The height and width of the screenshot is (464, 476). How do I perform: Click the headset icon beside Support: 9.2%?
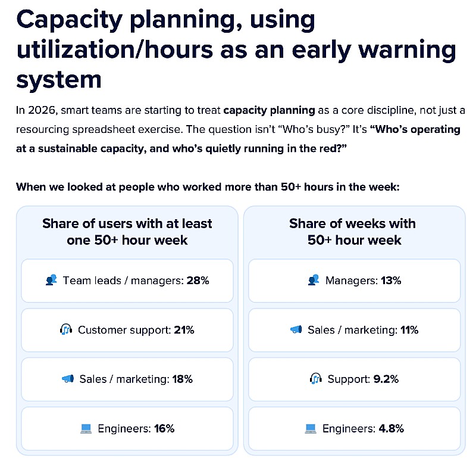click(x=316, y=379)
